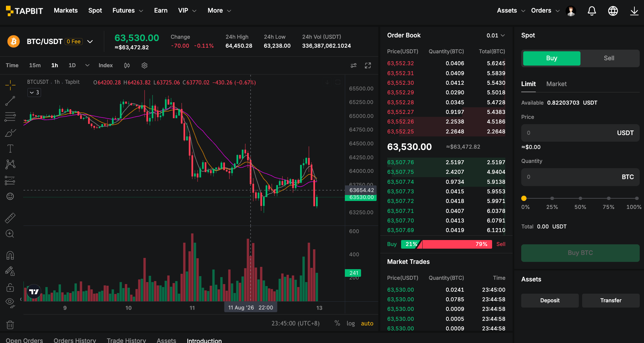Open the Fibonacci retracement tool

click(x=10, y=117)
